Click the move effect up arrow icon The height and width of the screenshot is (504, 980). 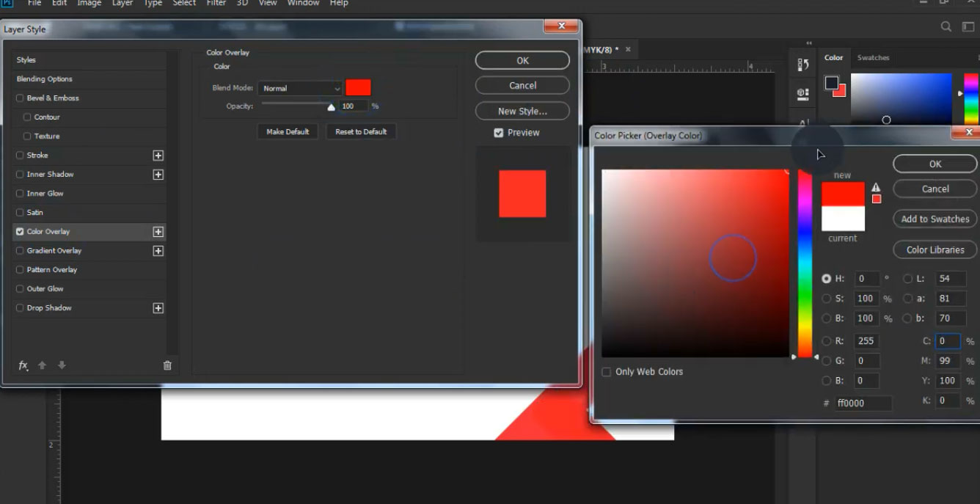[x=43, y=365]
